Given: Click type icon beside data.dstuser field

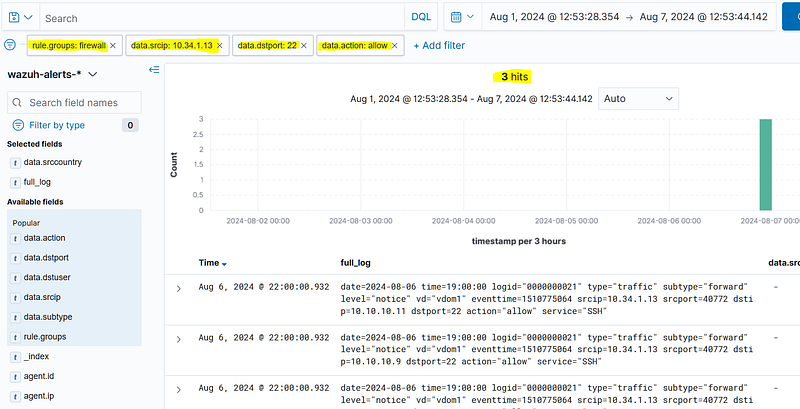Looking at the screenshot, I should (15, 278).
